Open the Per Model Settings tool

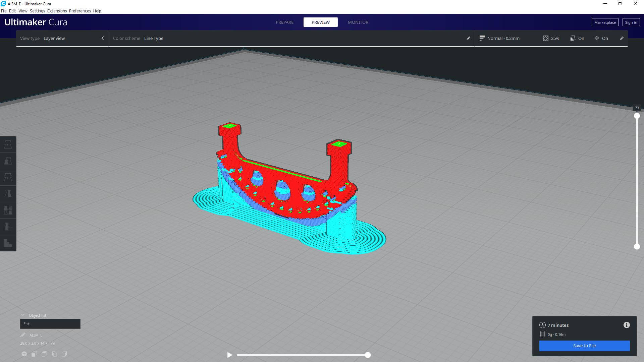pyautogui.click(x=8, y=210)
